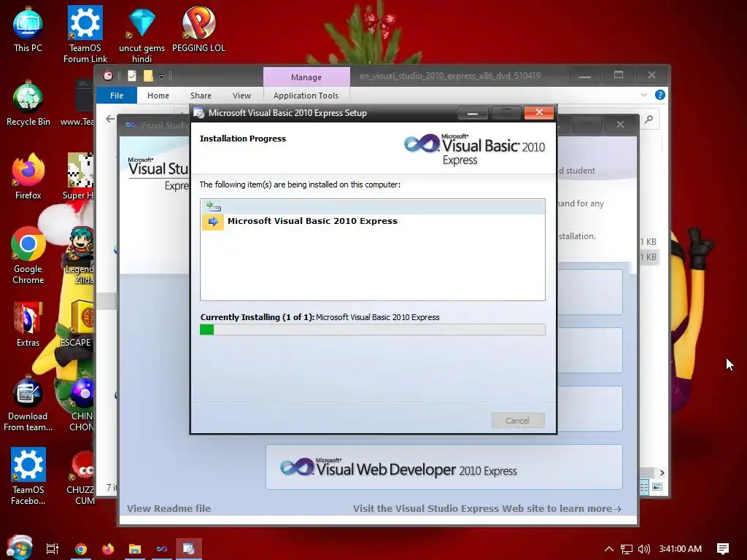This screenshot has width=747, height=560.
Task: Launch Google Chrome desktop shortcut
Action: pos(28,256)
